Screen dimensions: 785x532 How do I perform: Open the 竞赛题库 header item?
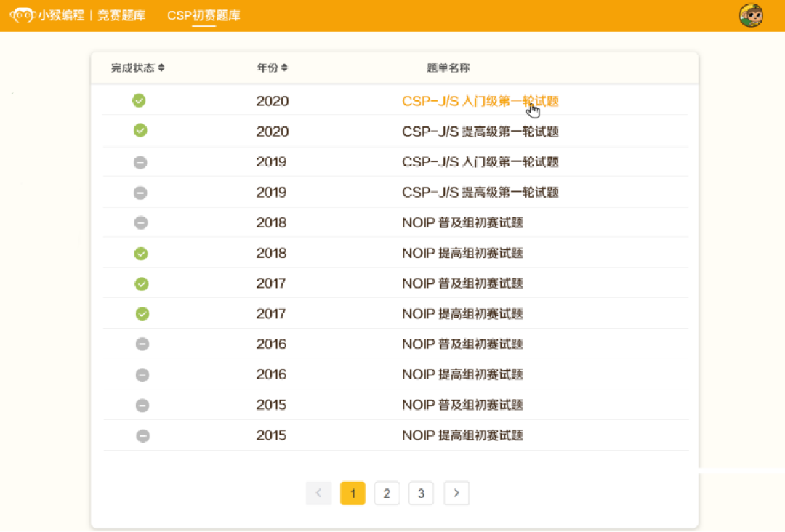pyautogui.click(x=121, y=15)
